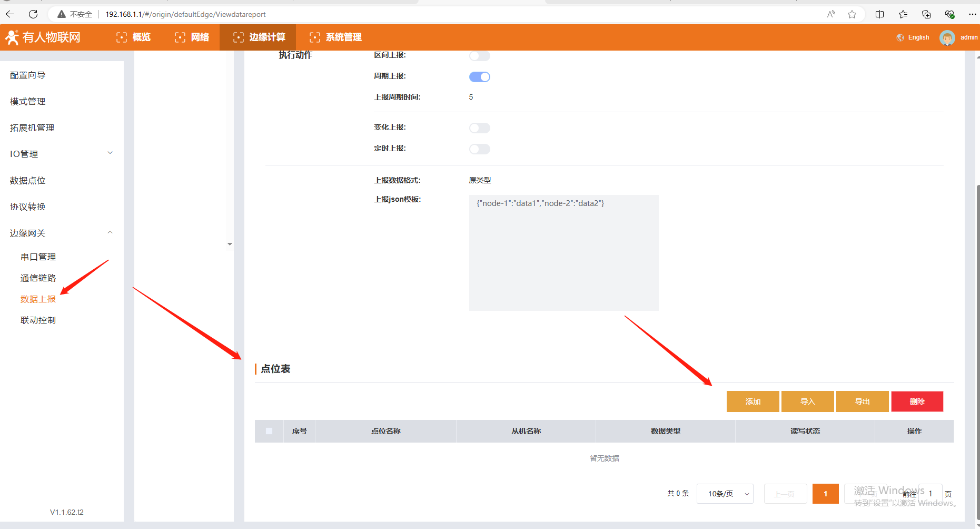Open the 网络 top menu

pos(192,37)
